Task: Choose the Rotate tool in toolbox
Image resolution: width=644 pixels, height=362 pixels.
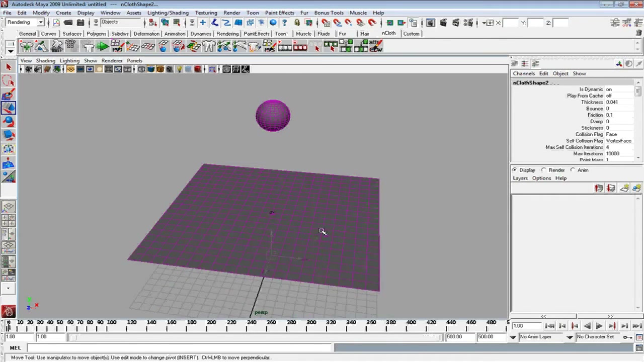Action: click(x=9, y=121)
